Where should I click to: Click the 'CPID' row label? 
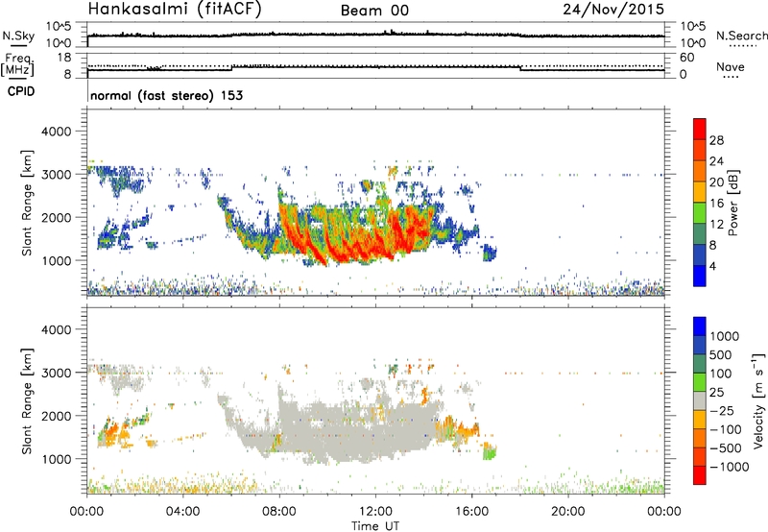point(21,91)
